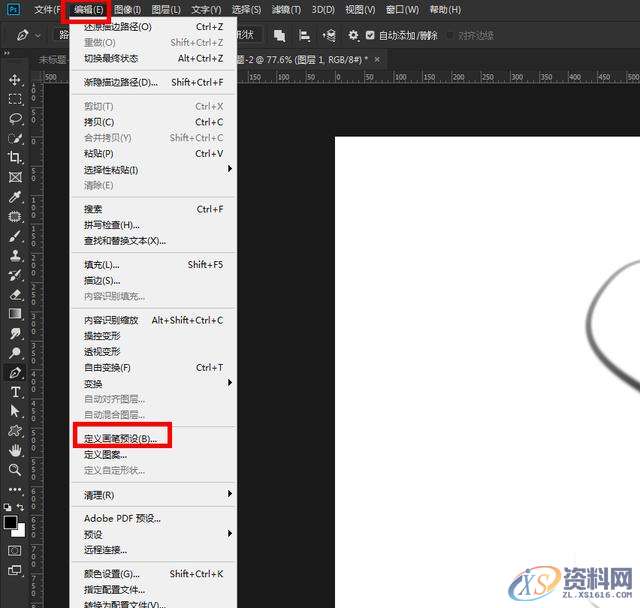Image resolution: width=640 pixels, height=608 pixels.
Task: Choose Paste from Edit menu
Action: [153, 153]
